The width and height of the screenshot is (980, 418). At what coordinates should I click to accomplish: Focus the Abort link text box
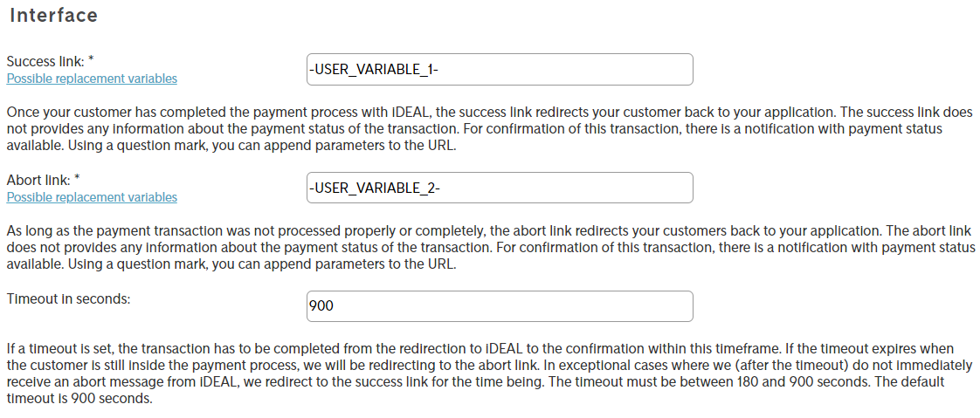pyautogui.click(x=500, y=188)
